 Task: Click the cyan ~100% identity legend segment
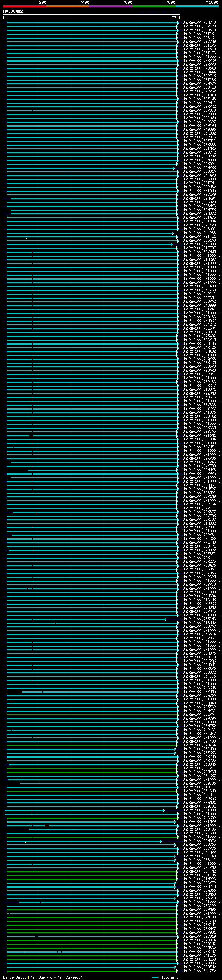click(x=197, y=6)
